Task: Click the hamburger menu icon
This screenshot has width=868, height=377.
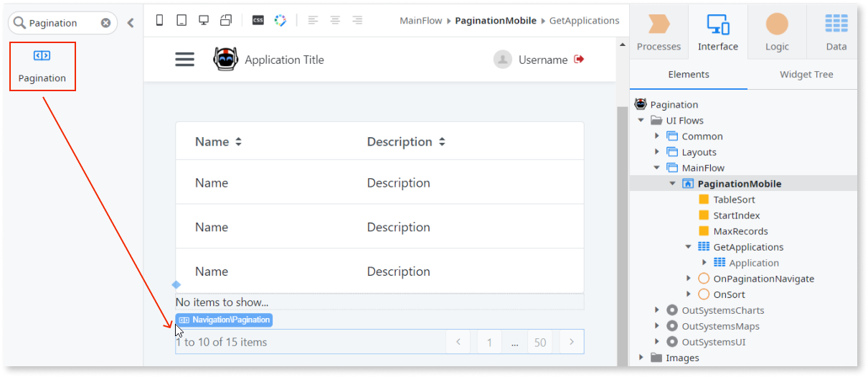Action: click(185, 60)
